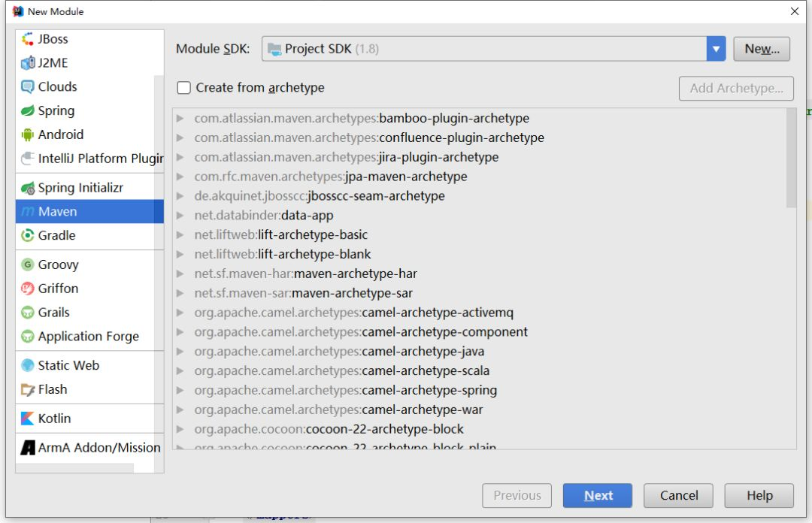Screen dimensions: 812x523
Task: Choose Static Web module type label
Action: coord(68,365)
